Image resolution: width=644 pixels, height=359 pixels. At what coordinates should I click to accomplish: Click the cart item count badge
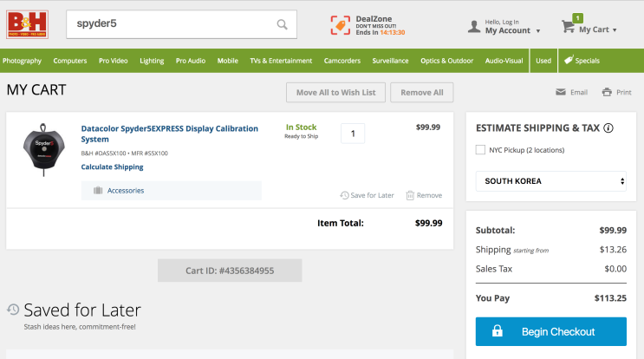click(x=577, y=18)
